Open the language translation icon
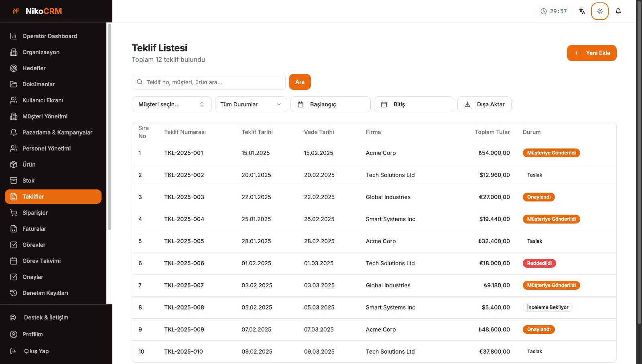Screen dimensions: 642x364 pyautogui.click(x=582, y=11)
